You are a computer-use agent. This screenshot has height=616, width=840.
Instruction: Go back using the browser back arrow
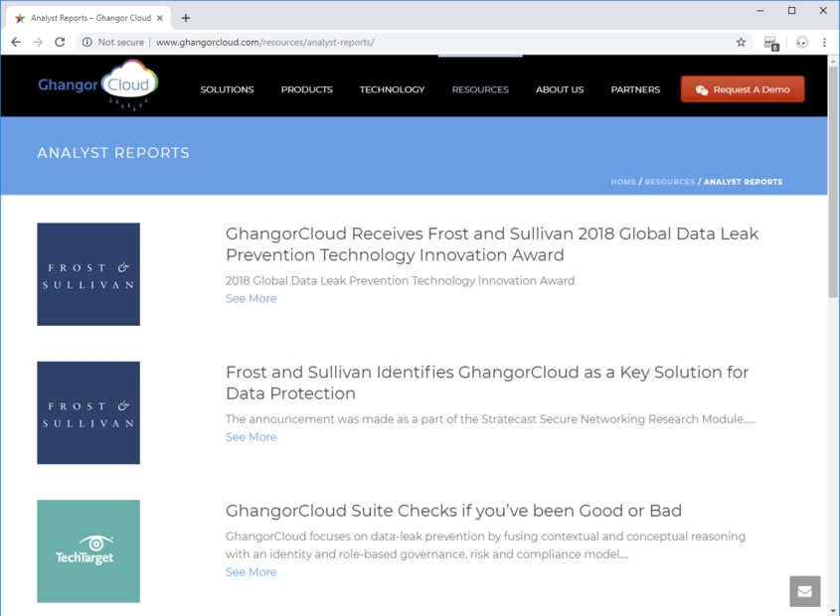click(16, 43)
